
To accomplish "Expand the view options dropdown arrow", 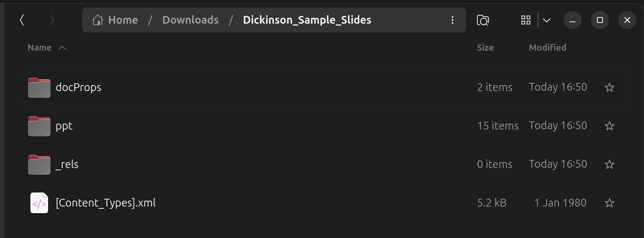I will coord(547,20).
